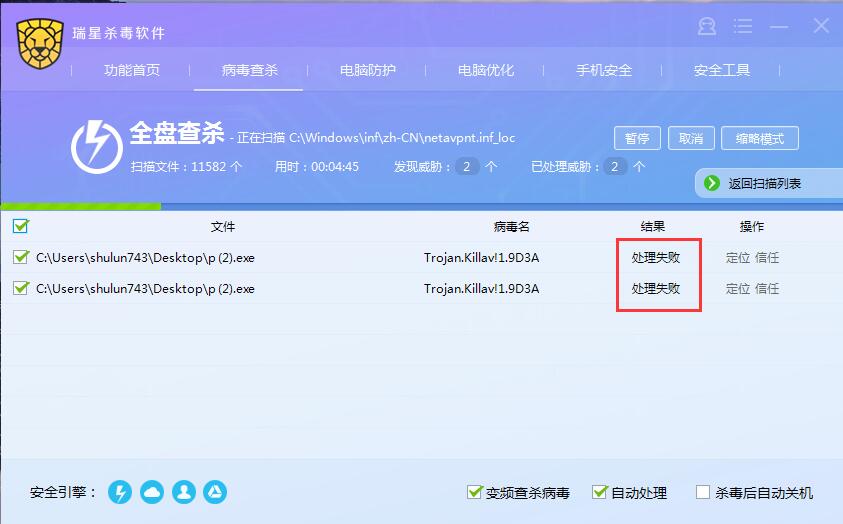Click 信任 in first threat row

coord(767,258)
